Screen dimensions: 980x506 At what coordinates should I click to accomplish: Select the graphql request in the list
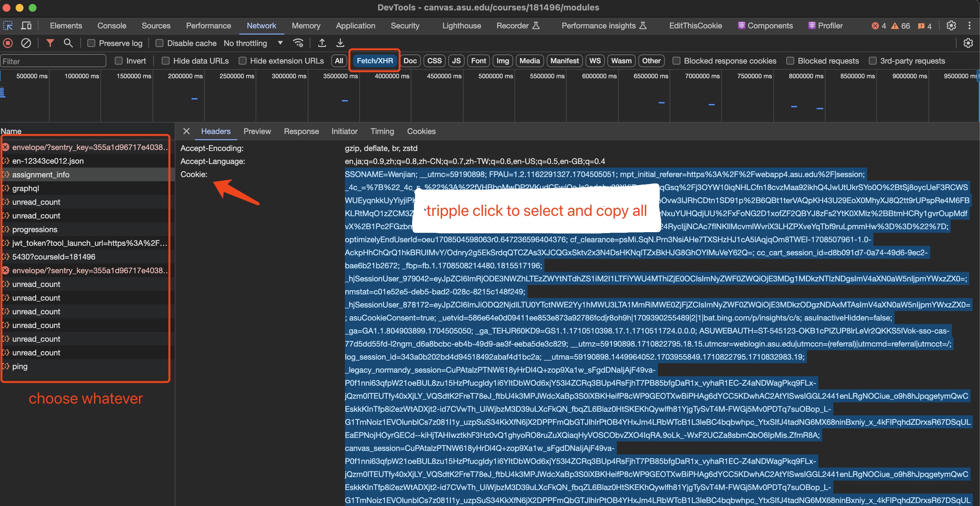[x=25, y=188]
